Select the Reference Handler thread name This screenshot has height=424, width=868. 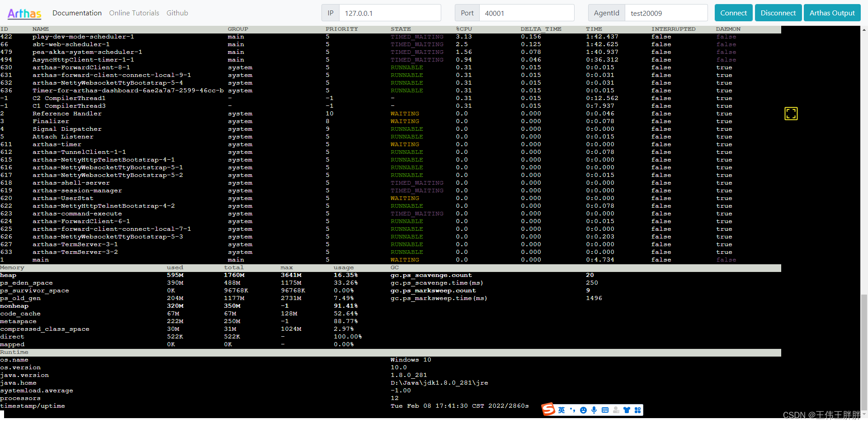tap(67, 114)
